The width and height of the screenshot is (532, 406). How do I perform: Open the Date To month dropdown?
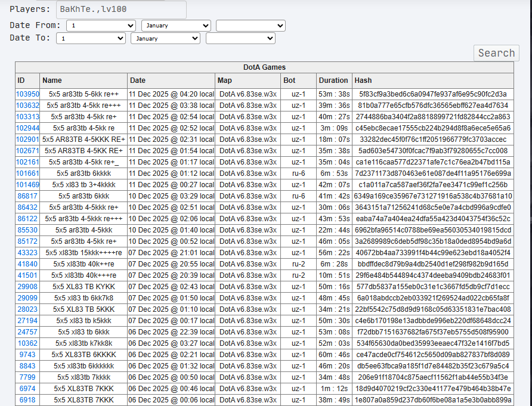pos(166,38)
